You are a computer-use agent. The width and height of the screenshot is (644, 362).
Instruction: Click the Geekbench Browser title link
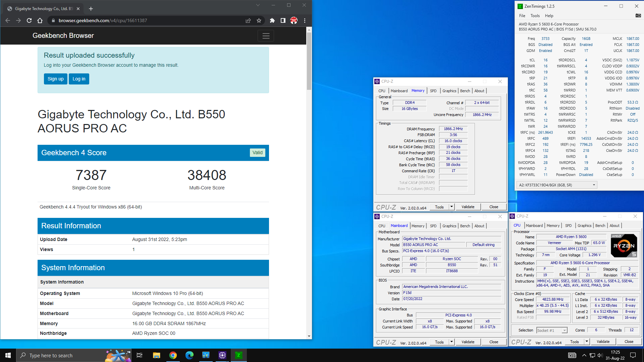point(63,36)
